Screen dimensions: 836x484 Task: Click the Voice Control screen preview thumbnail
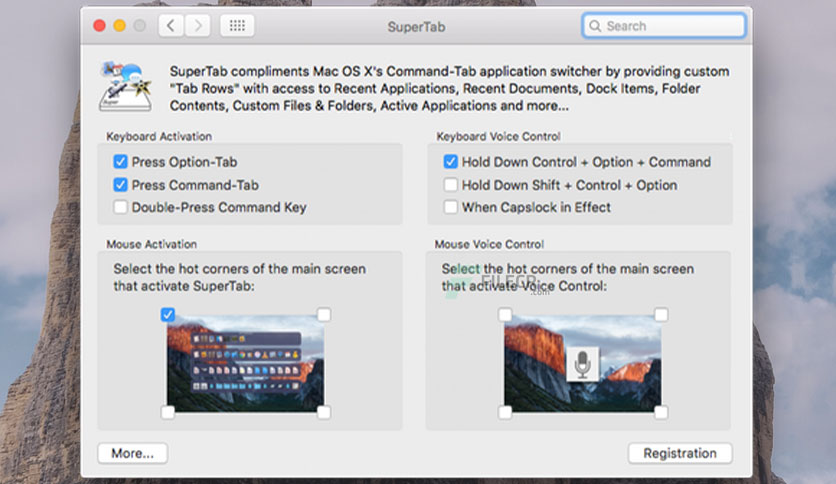(x=583, y=364)
